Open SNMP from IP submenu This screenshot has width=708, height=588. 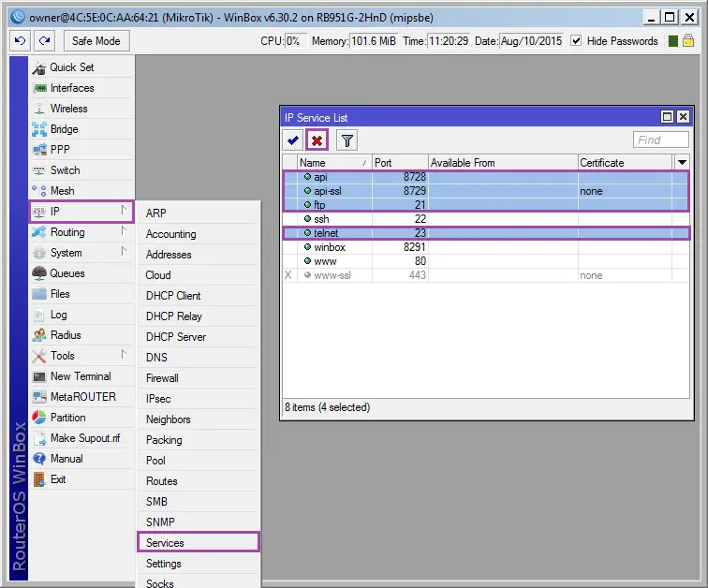199,522
